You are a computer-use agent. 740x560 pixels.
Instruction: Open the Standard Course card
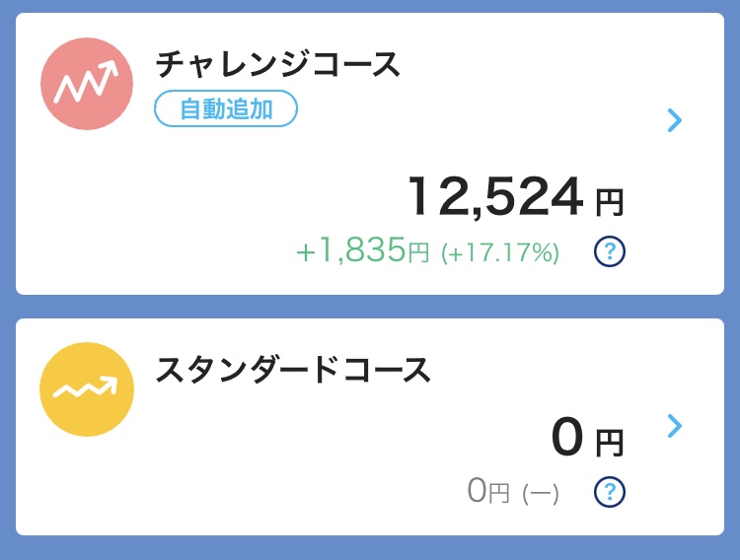[x=370, y=427]
